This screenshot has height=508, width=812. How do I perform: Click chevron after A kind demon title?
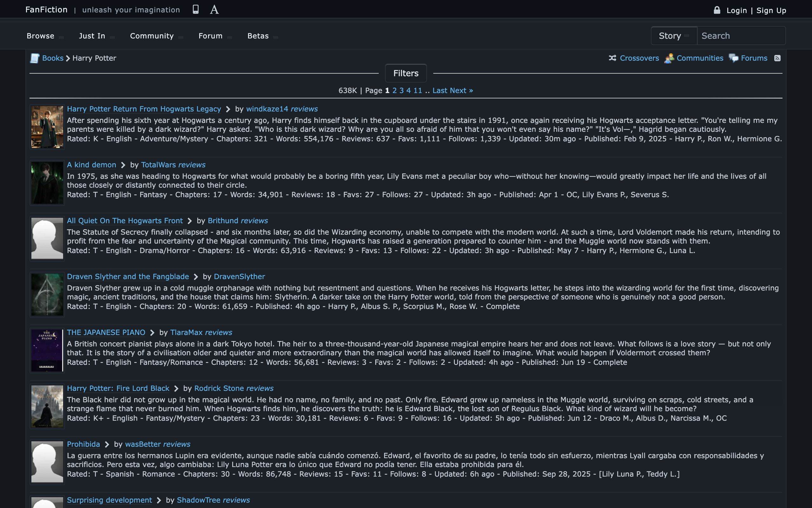coord(123,165)
